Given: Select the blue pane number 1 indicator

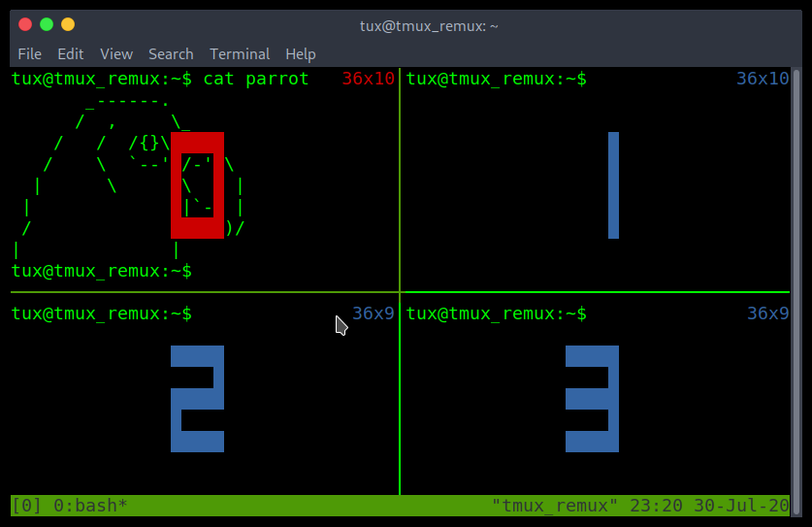Looking at the screenshot, I should pos(613,184).
